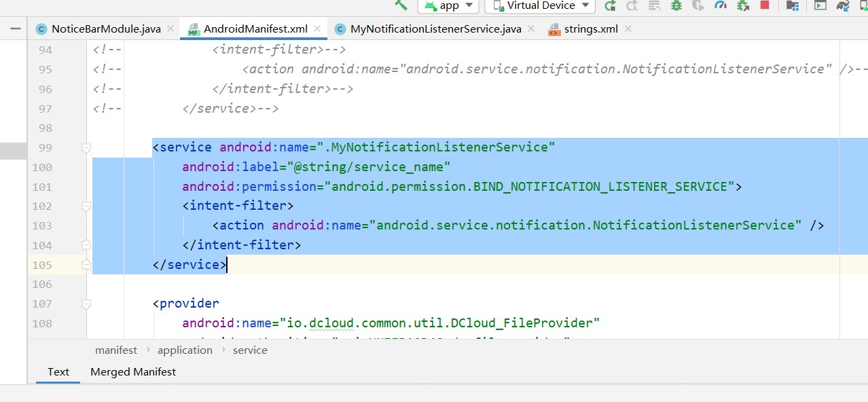Open the app run configuration dropdown
This screenshot has height=402, width=868.
pos(448,5)
